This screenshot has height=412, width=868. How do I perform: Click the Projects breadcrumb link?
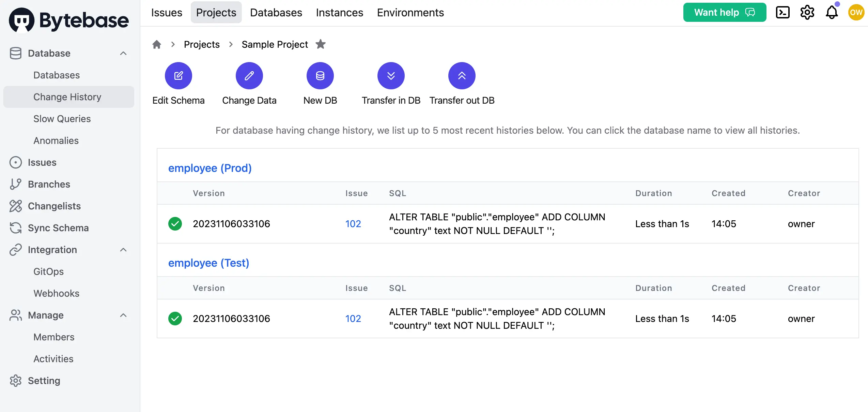[202, 44]
